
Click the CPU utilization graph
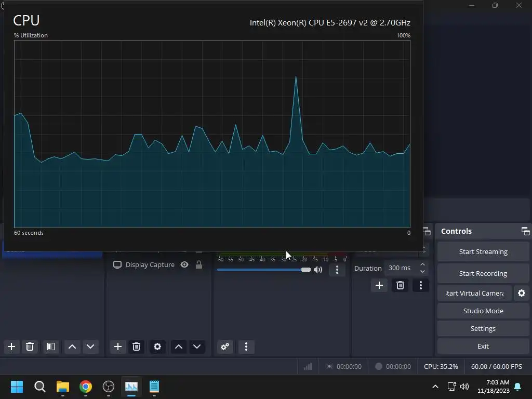tap(212, 134)
